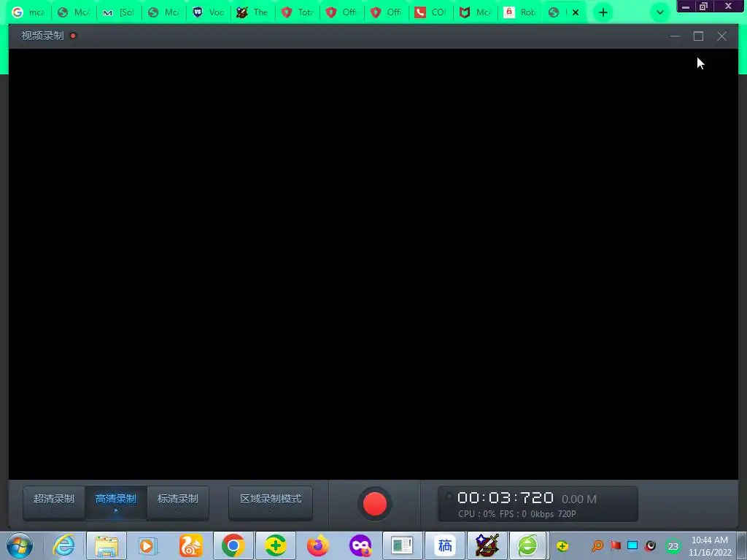Open the sword game icon on taskbar
This screenshot has height=560, width=747.
[487, 545]
